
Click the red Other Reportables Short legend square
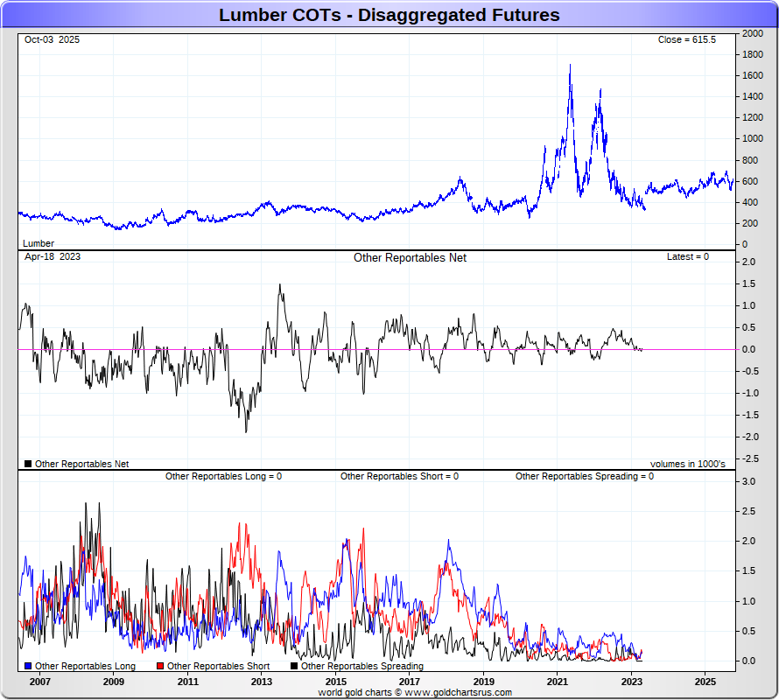click(160, 667)
